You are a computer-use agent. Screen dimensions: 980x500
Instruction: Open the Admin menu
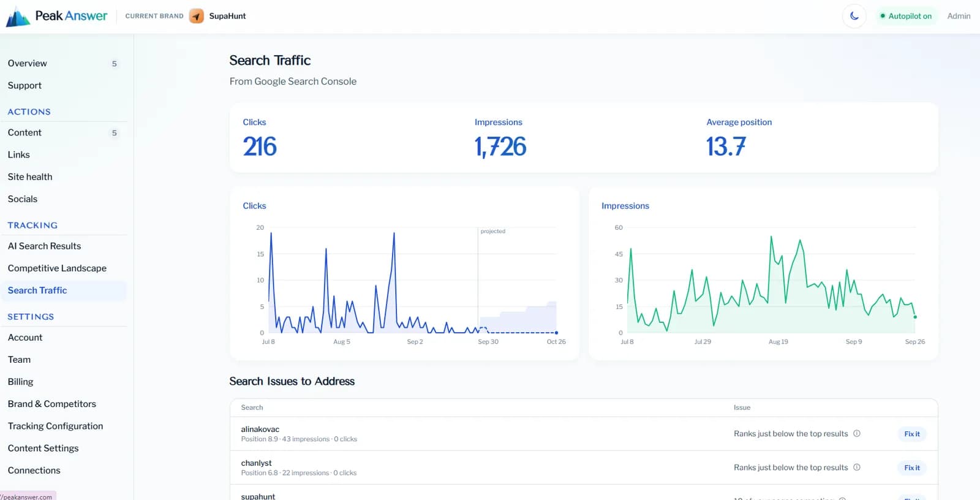click(959, 16)
